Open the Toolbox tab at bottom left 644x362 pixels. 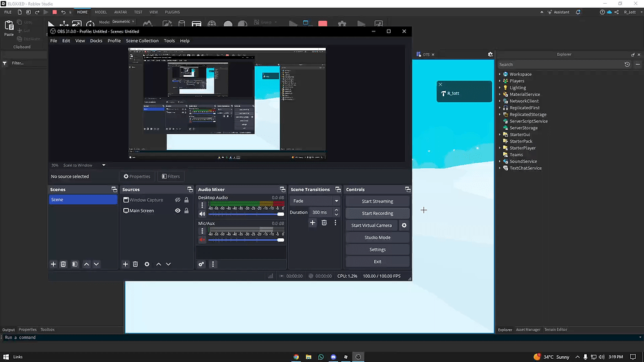coord(48,329)
